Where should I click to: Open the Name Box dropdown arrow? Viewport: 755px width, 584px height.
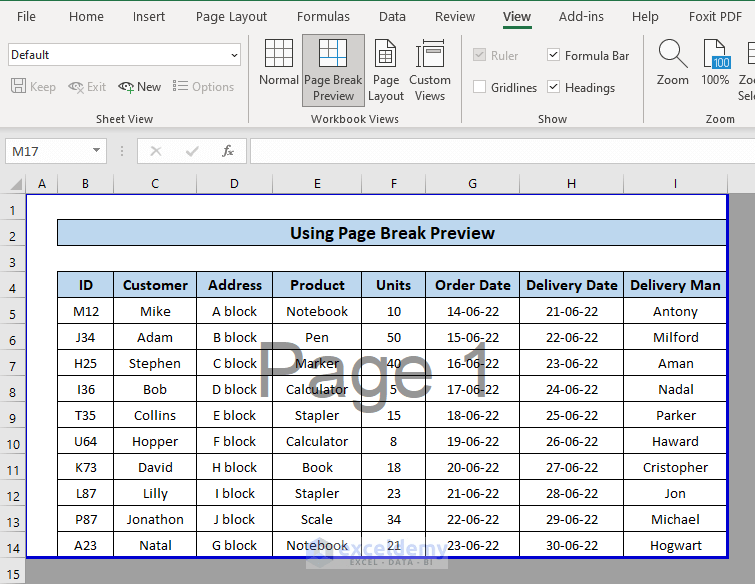tap(96, 151)
